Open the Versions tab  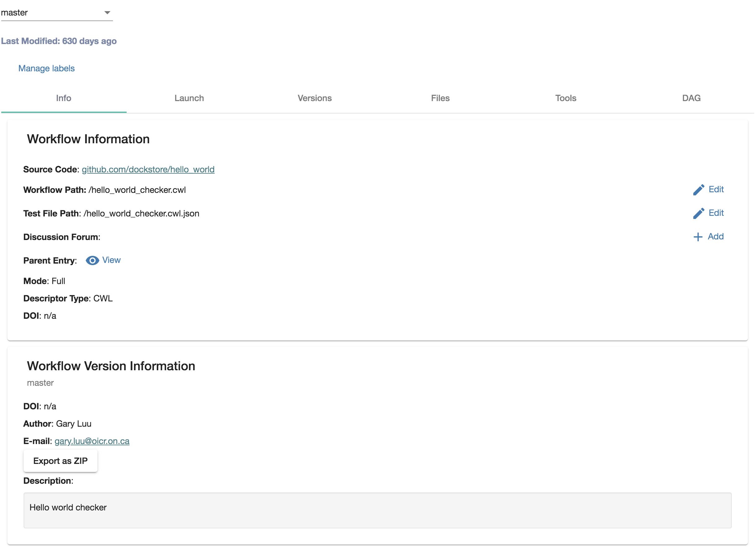click(315, 98)
